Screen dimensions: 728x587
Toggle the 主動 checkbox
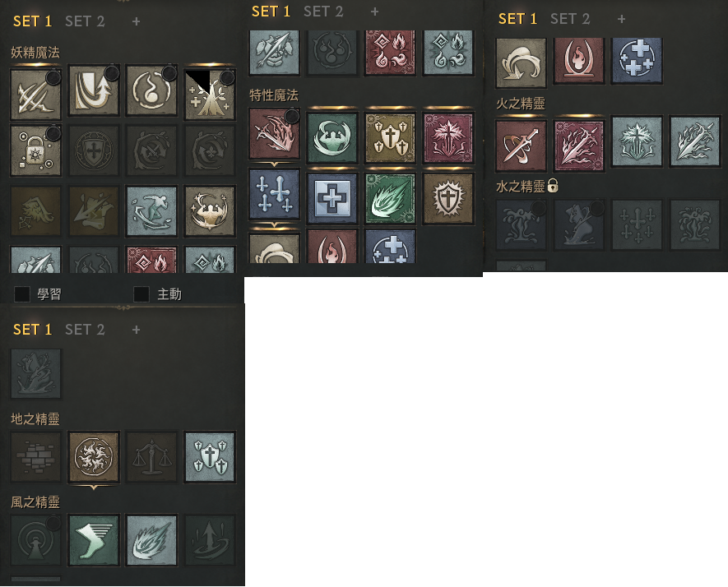click(141, 293)
